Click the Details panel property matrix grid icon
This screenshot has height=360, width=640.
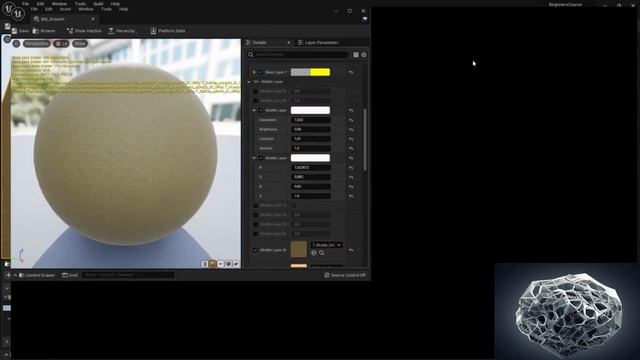(x=356, y=55)
